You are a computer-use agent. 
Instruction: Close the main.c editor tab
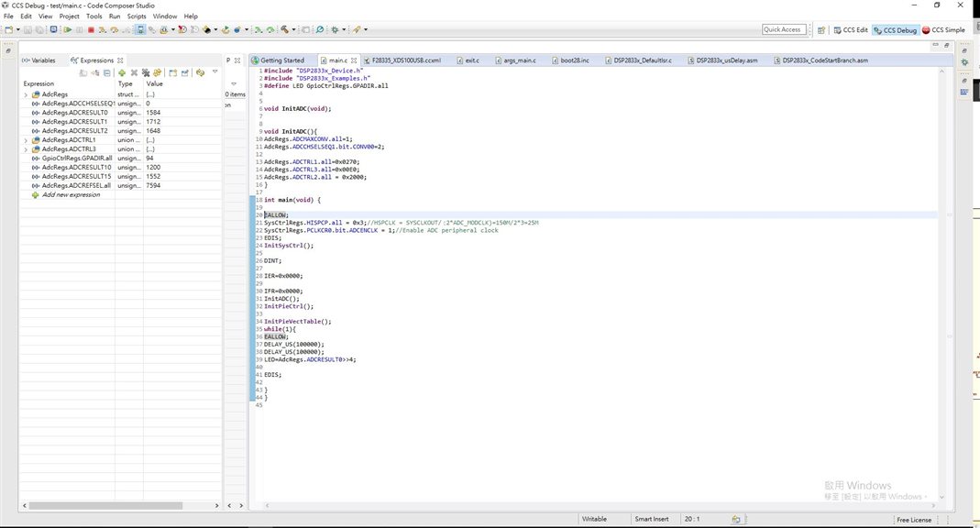(354, 60)
